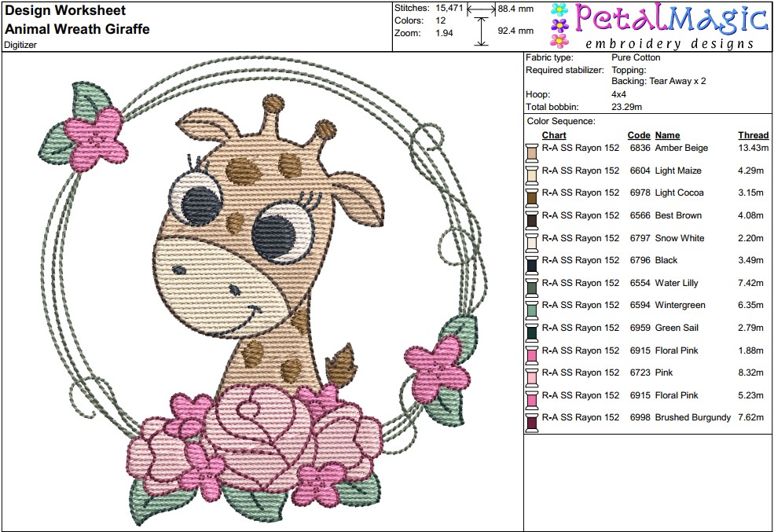Click the Light Maize color name
This screenshot has width=774, height=532.
(678, 171)
